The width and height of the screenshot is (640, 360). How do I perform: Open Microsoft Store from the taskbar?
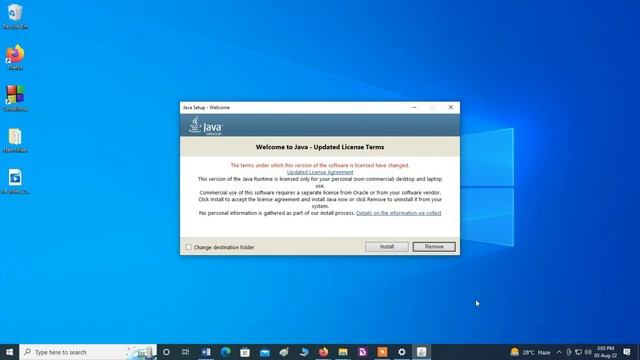(x=245, y=352)
